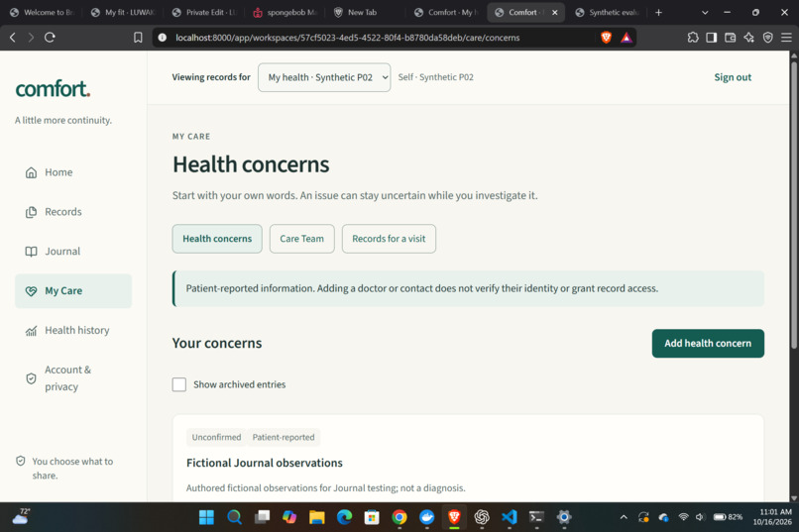Go back to the previous page
The height and width of the screenshot is (532, 799).
click(13, 38)
